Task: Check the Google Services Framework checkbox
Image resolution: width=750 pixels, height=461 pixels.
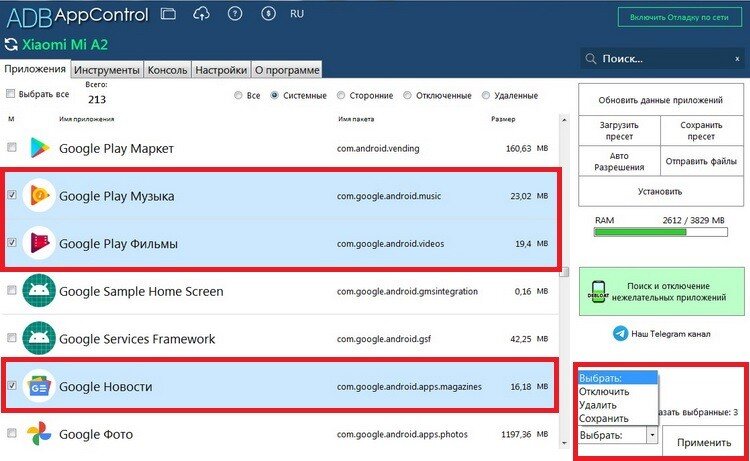Action: click(12, 338)
